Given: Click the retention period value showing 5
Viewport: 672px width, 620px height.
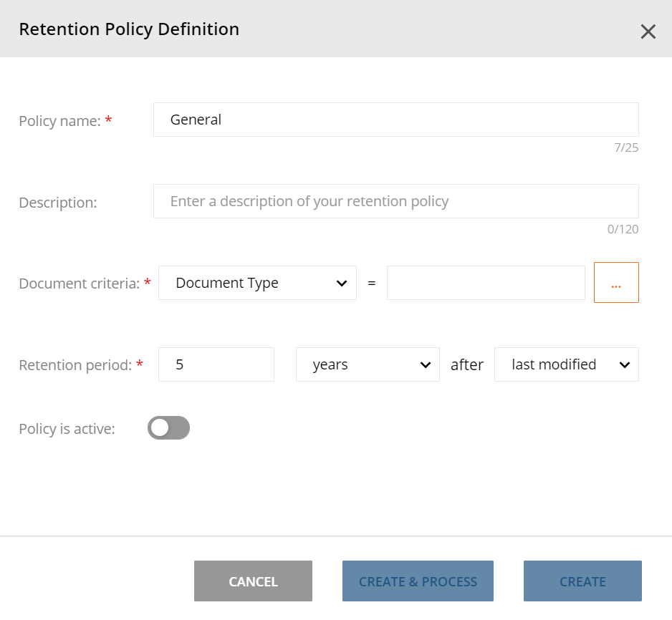Looking at the screenshot, I should click(x=216, y=364).
